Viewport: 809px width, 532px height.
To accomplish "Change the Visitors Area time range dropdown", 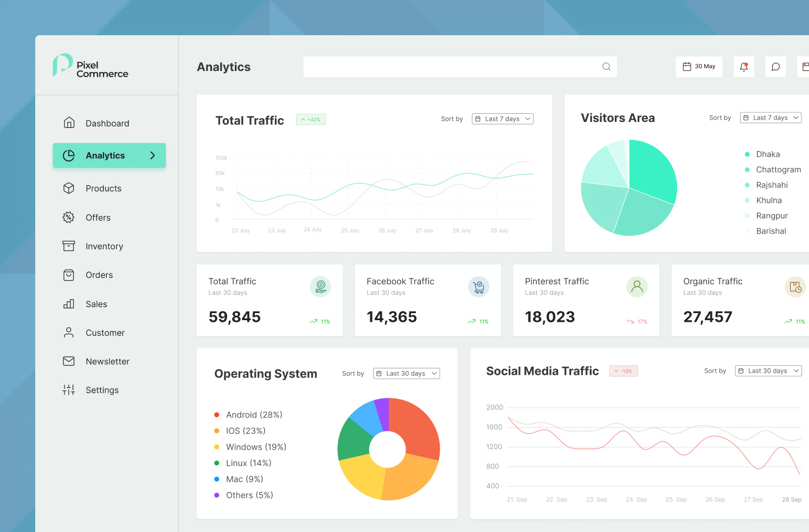I will point(771,118).
